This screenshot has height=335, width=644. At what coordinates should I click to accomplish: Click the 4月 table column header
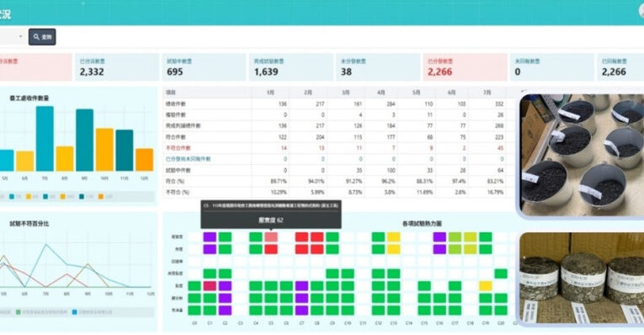(381, 93)
